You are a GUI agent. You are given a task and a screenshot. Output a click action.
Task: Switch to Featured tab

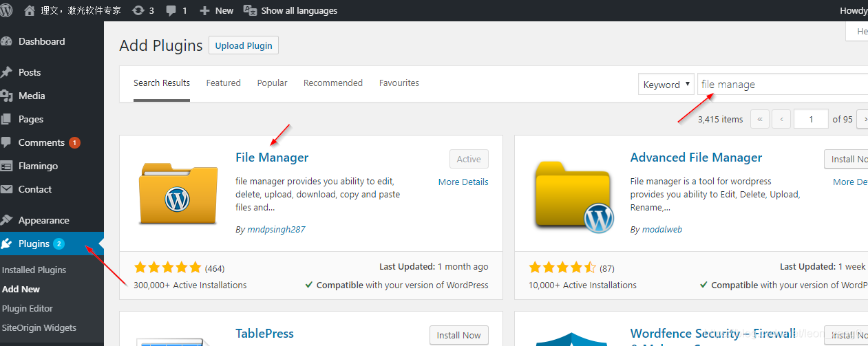[224, 83]
